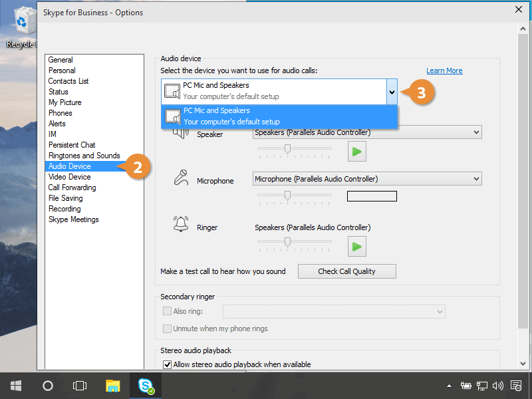Click the Windows Start button
The image size is (532, 399).
[16, 385]
